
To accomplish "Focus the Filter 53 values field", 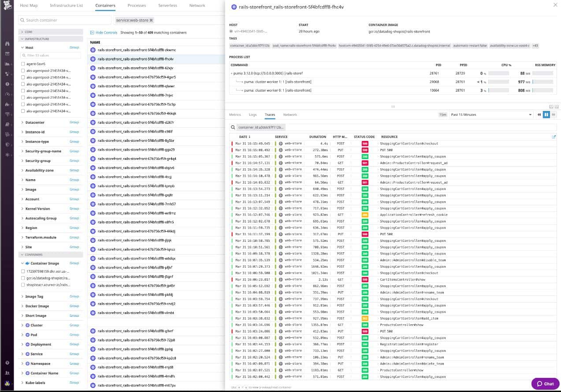I will [51, 55].
